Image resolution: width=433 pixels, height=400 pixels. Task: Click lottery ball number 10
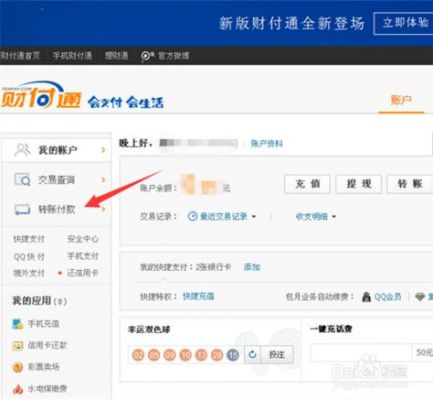tap(185, 355)
